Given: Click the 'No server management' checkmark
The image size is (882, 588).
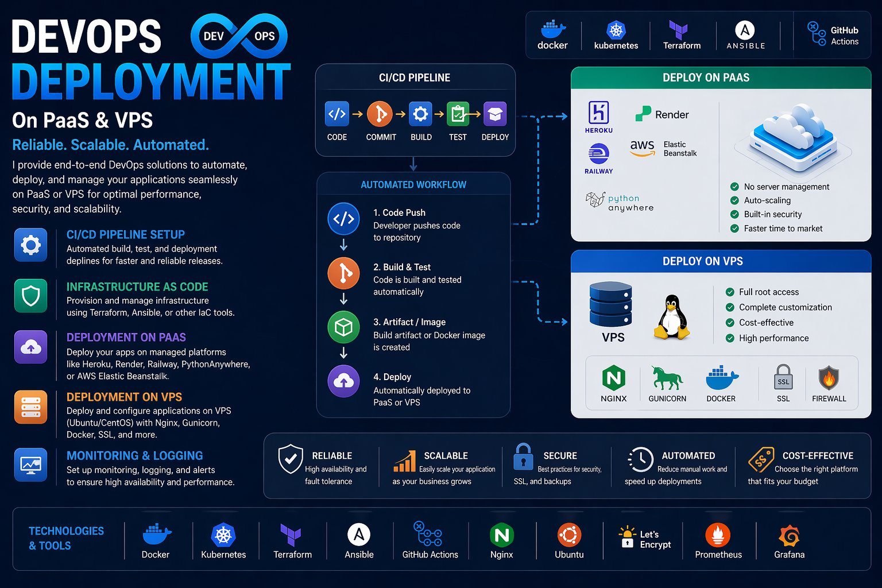Looking at the screenshot, I should (734, 187).
